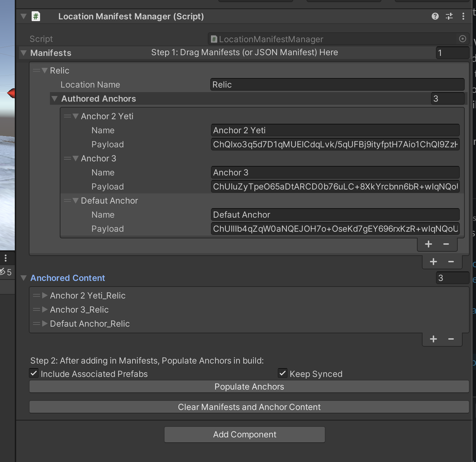Screen dimensions: 476x462
Task: Select Anchor 3_Relic row text
Action: click(x=79, y=310)
